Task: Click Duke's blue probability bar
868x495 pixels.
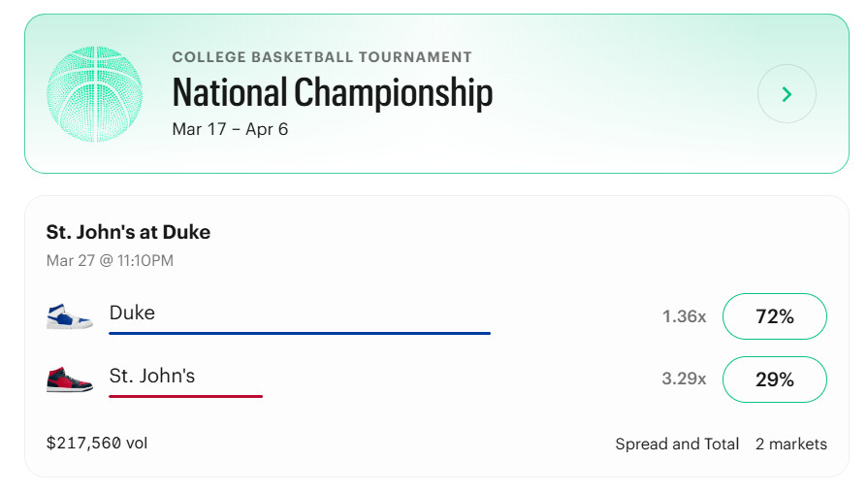Action: (x=299, y=333)
